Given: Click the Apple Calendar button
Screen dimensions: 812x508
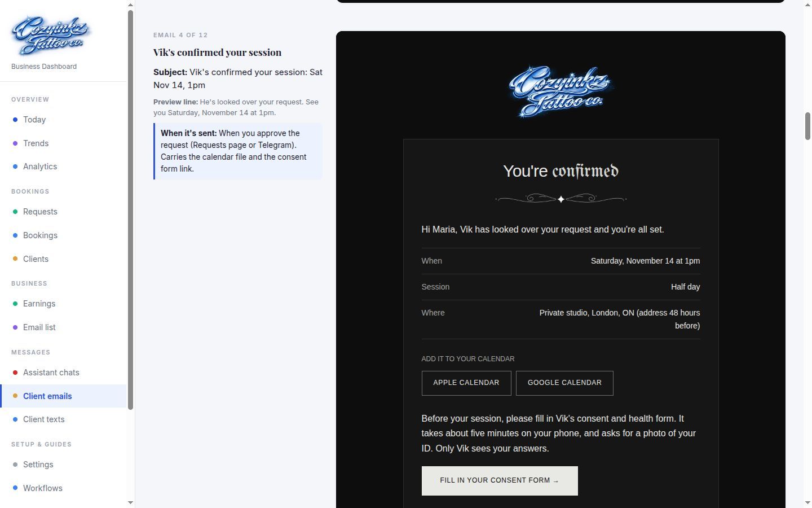Looking at the screenshot, I should click(466, 383).
